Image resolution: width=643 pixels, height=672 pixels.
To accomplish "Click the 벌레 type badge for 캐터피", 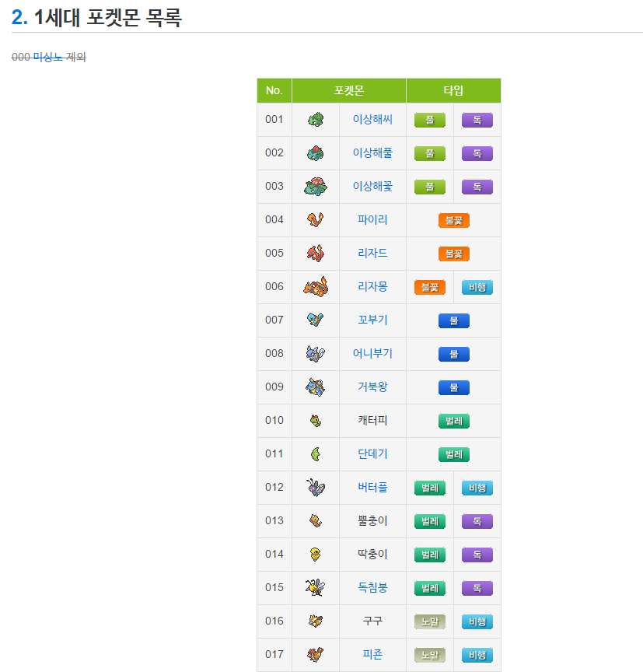I will tap(453, 421).
